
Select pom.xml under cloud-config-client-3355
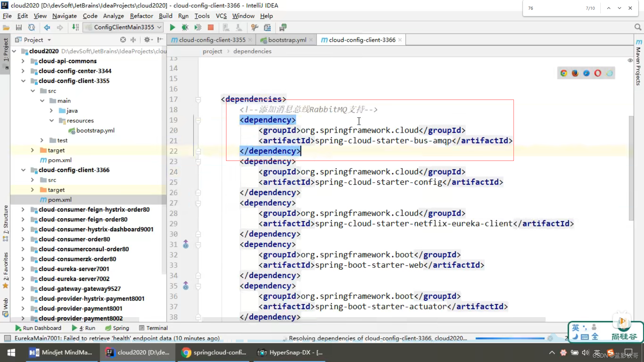click(x=59, y=160)
